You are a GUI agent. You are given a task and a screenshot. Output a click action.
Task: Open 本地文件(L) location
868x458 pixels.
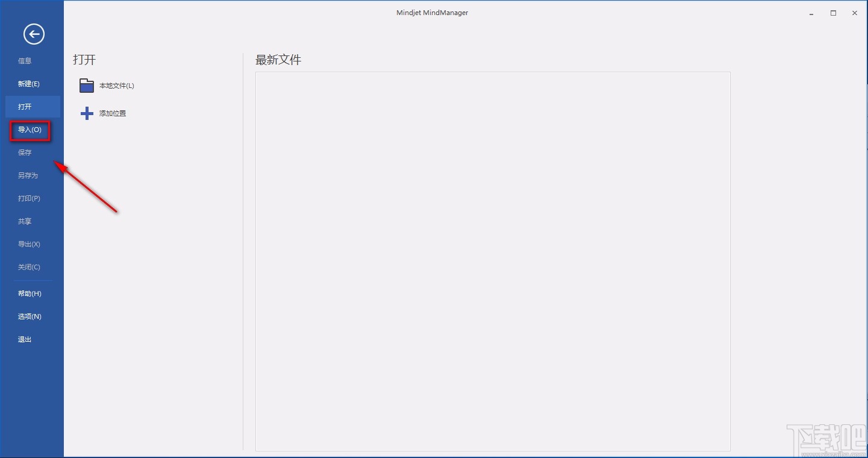point(117,86)
